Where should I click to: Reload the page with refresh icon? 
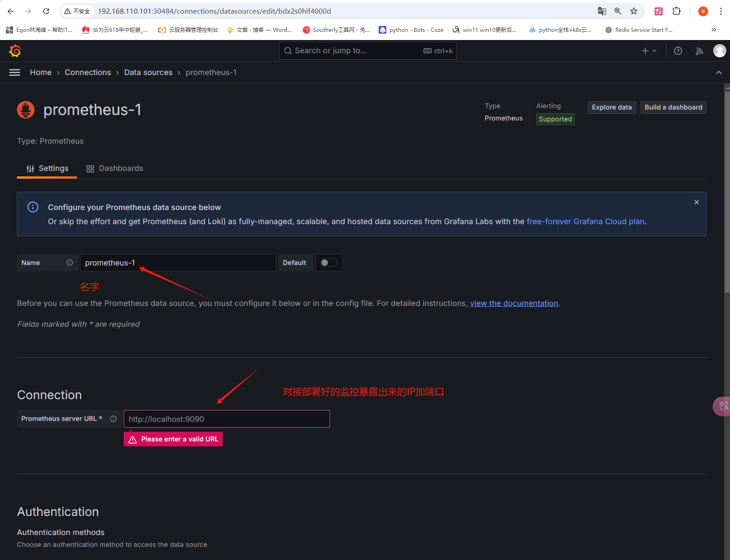(x=46, y=11)
